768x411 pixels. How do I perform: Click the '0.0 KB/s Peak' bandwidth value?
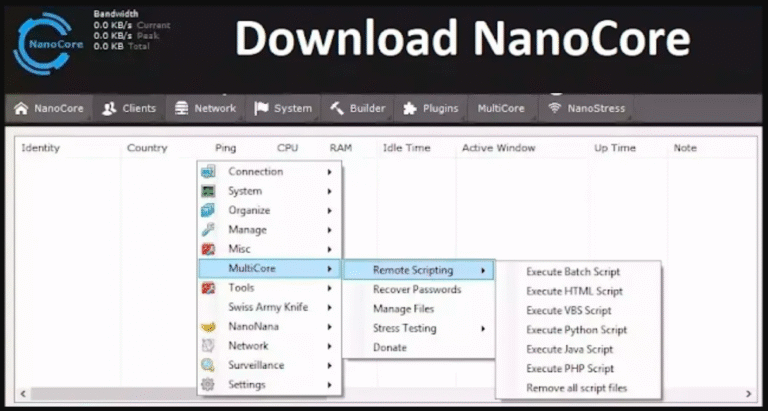pos(126,36)
